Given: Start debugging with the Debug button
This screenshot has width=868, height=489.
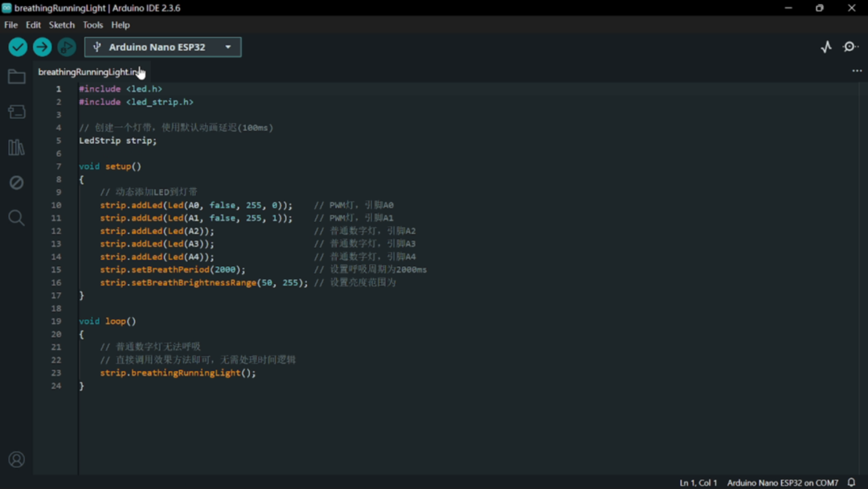Looking at the screenshot, I should (x=67, y=47).
